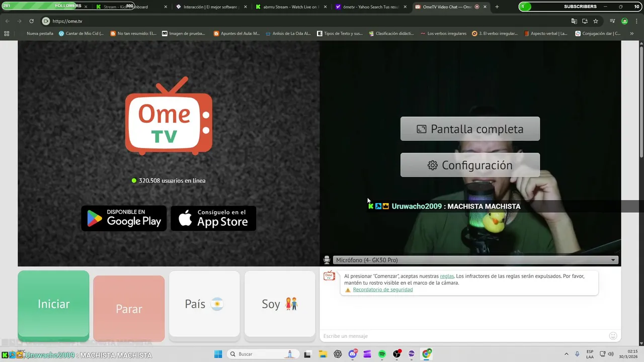
Task: Open new tab with plus button
Action: 497,7
